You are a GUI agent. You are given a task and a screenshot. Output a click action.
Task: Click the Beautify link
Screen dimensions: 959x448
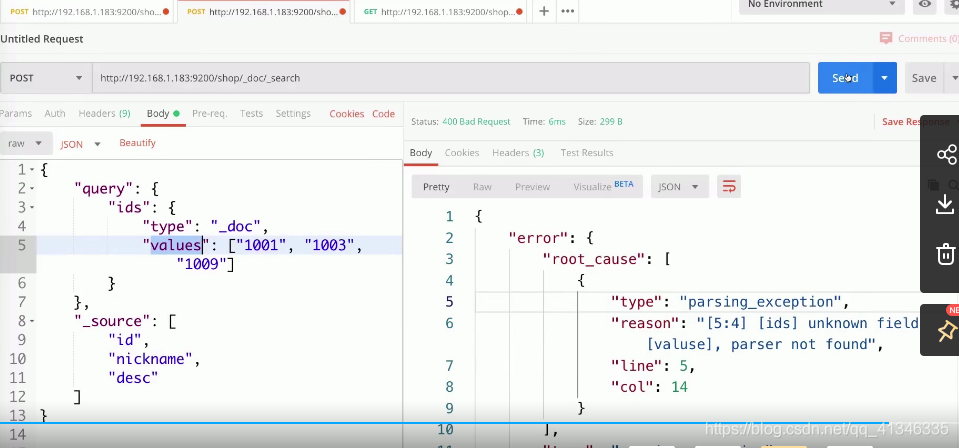click(137, 143)
